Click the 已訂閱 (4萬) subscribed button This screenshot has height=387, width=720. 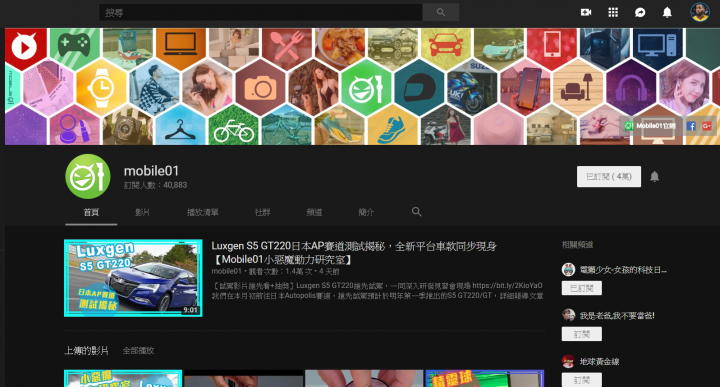(609, 176)
